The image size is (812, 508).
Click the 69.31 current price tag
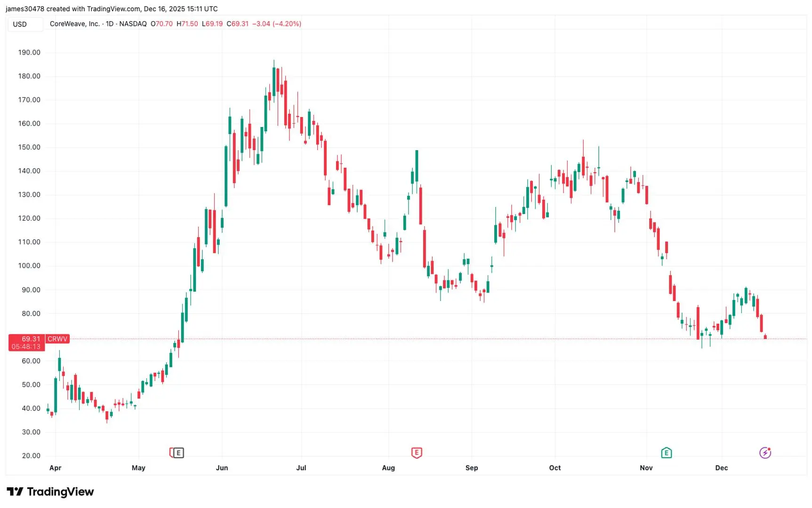tap(31, 339)
